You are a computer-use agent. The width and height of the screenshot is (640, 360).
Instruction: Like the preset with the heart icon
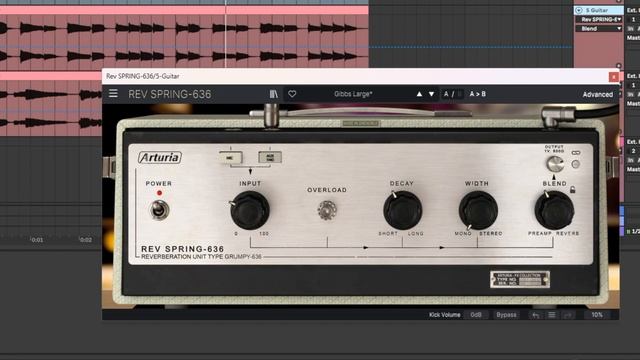tap(292, 94)
